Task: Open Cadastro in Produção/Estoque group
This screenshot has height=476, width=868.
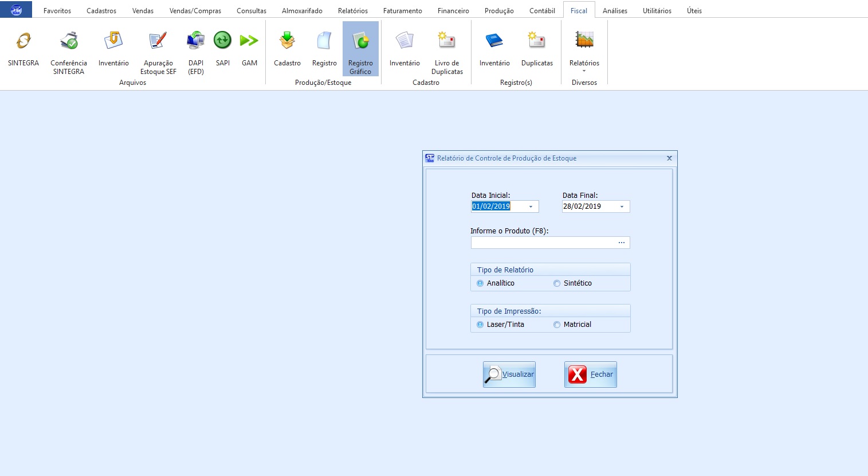Action: click(x=287, y=49)
